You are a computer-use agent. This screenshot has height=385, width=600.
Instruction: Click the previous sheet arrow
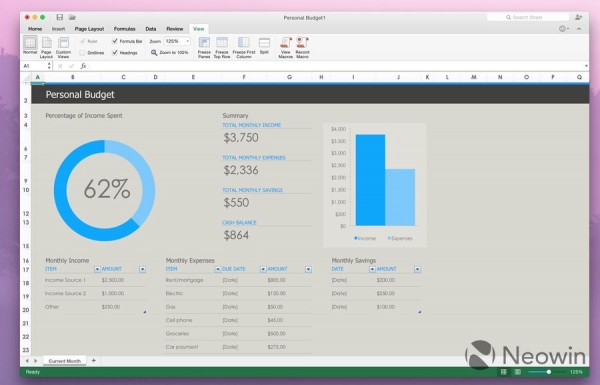(27, 361)
